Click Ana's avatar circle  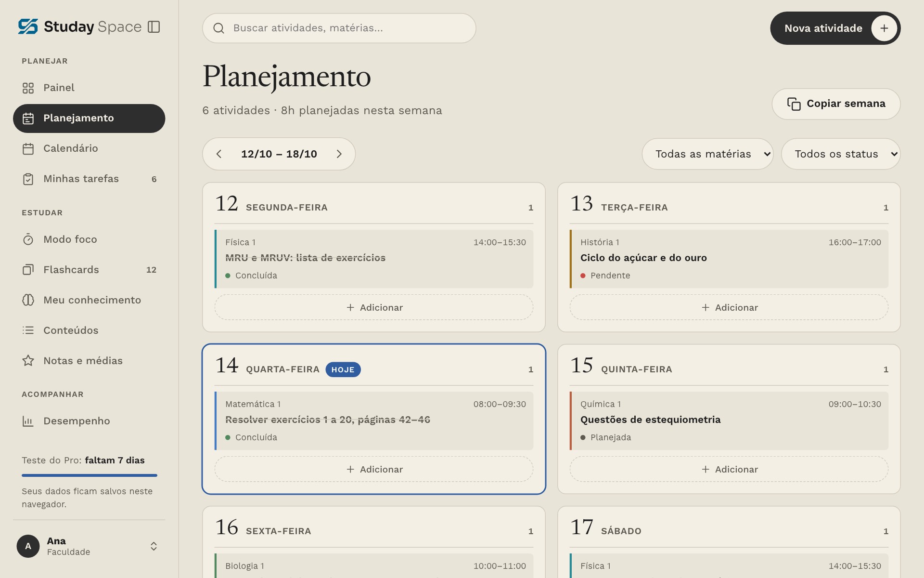(x=28, y=546)
